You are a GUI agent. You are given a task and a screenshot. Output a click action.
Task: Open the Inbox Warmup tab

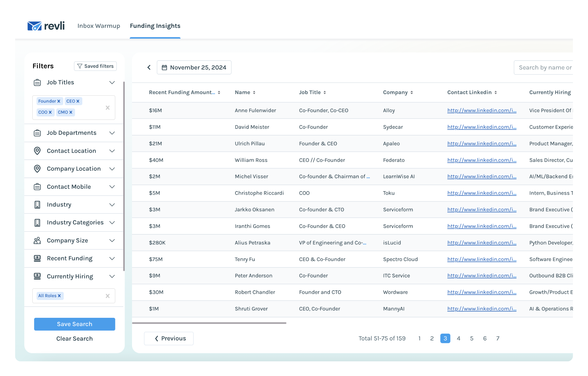99,26
